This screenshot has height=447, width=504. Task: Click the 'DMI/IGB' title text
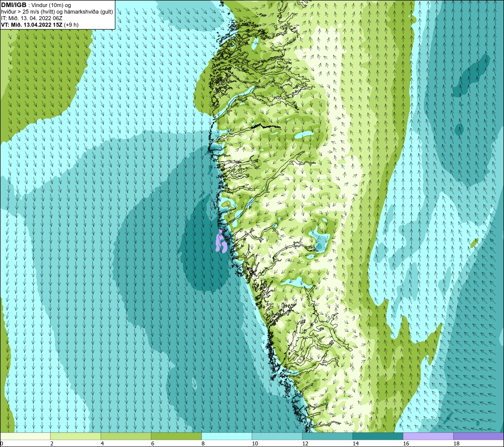click(x=14, y=5)
